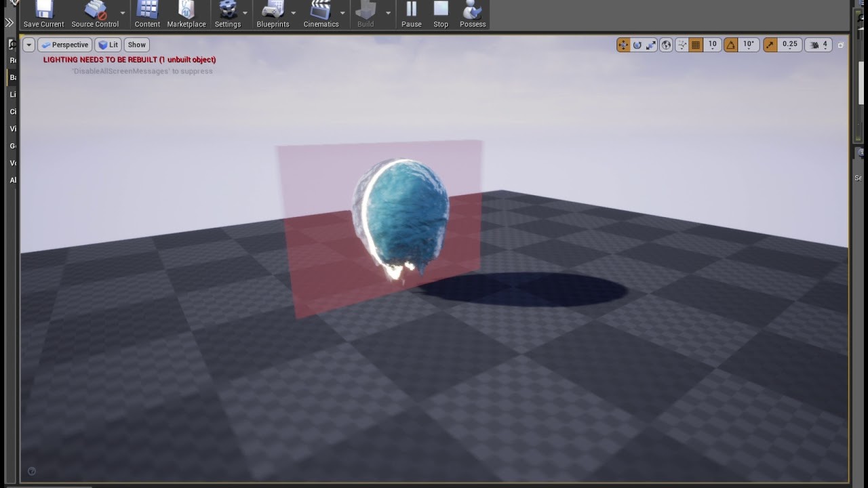The height and width of the screenshot is (488, 868).
Task: Open the Cinematics menu
Action: (x=321, y=14)
